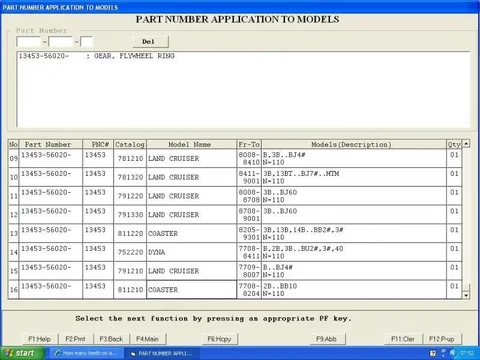Click description '3B,13BT..BJ7#..MTM'
This screenshot has height=360, width=480.
301,173
